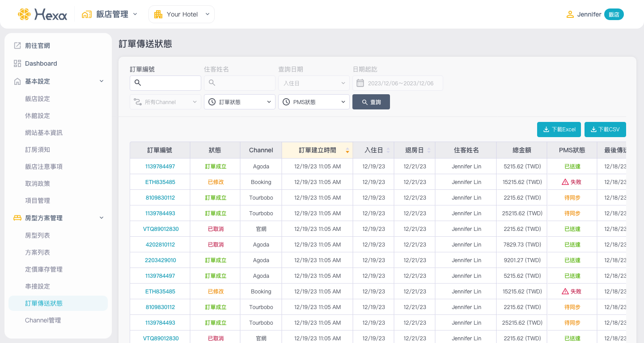Click the Jennifer user profile icon

[570, 14]
